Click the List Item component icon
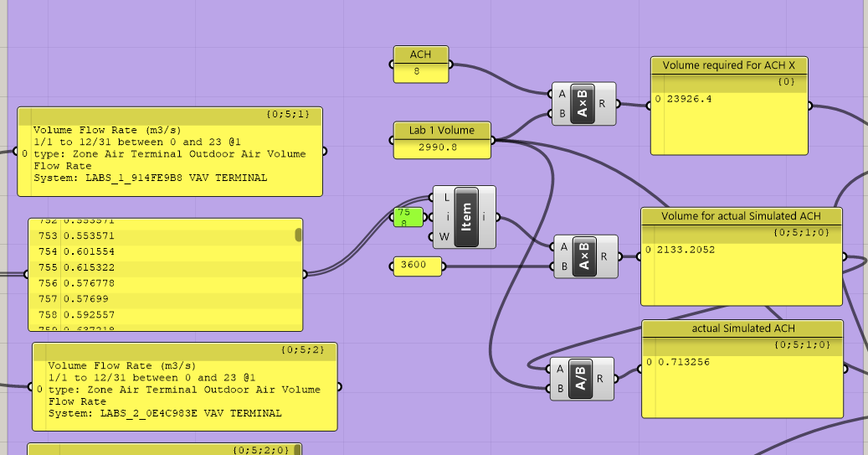This screenshot has width=868, height=455. pyautogui.click(x=466, y=217)
